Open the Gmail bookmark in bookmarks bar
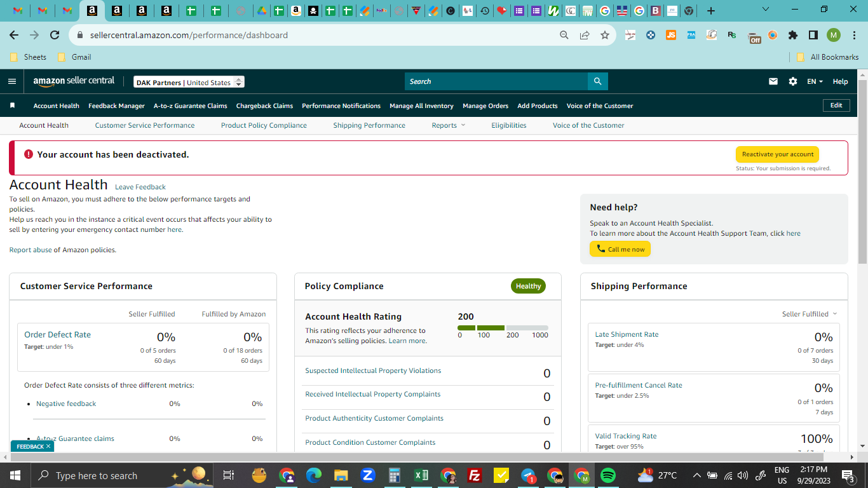868x488 pixels. pos(74,57)
